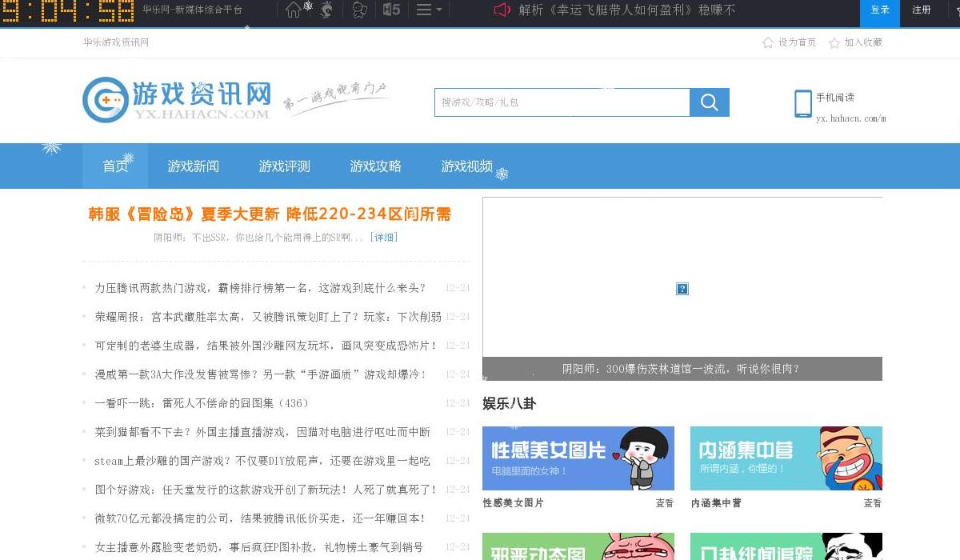Viewport: 960px width, 560px height.
Task: Click the house icon beside 设为首页
Action: click(x=768, y=42)
